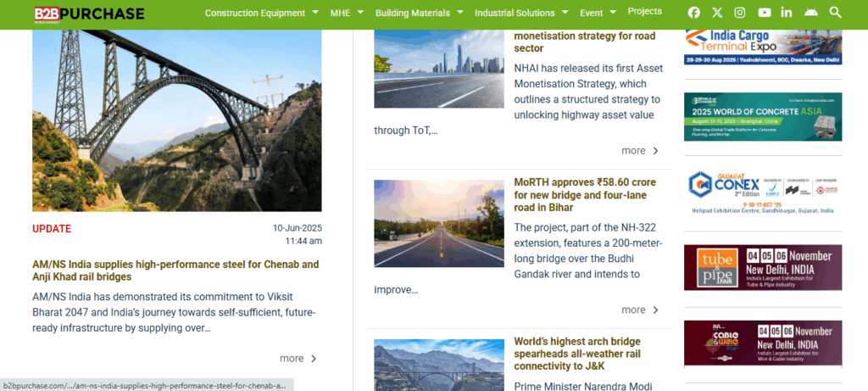Open the LinkedIn social icon
Screen dimensions: 868x391
pos(786,12)
